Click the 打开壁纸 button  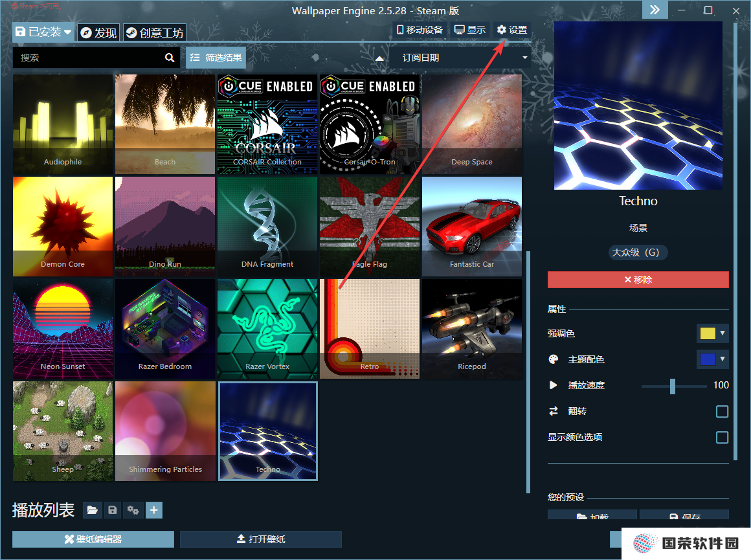coord(260,539)
